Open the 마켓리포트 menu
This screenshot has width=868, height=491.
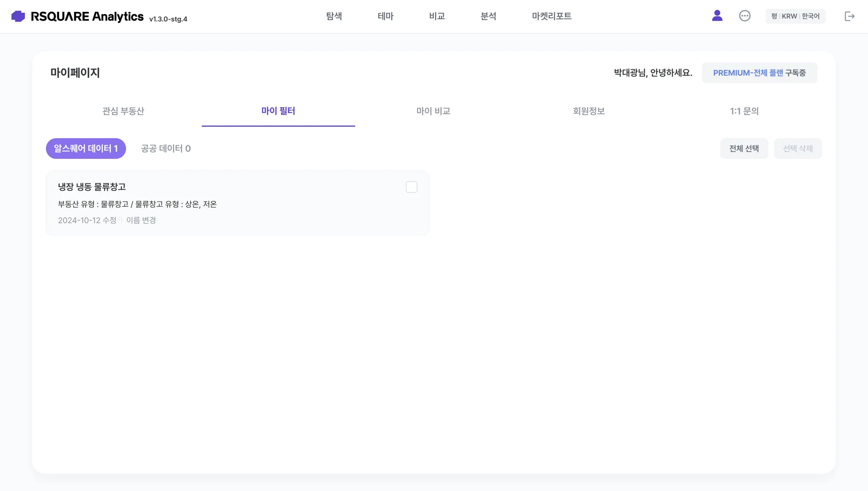(x=551, y=16)
